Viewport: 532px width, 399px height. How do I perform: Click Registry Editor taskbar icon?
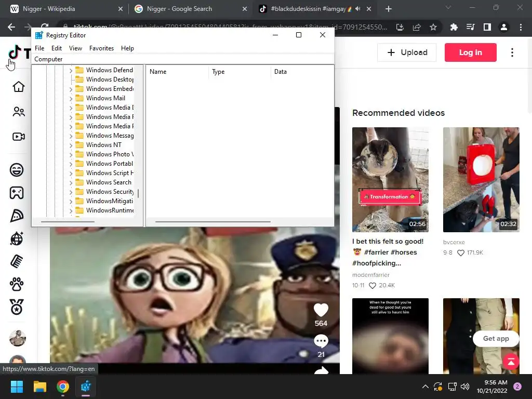click(86, 387)
